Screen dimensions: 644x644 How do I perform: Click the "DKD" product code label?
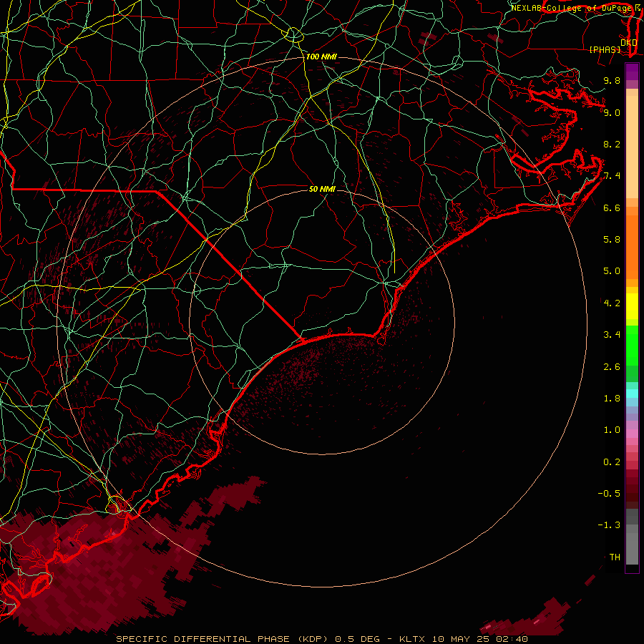(628, 43)
